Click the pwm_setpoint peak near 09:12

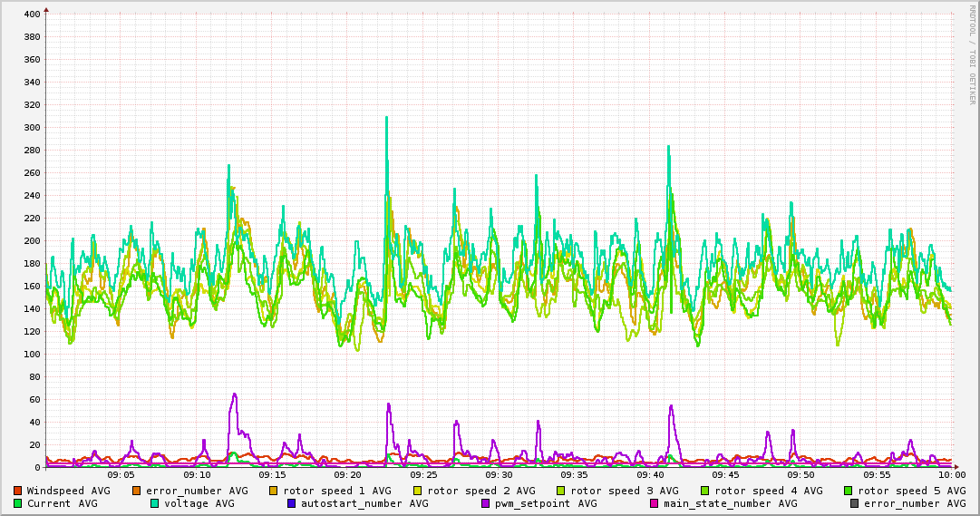[235, 394]
